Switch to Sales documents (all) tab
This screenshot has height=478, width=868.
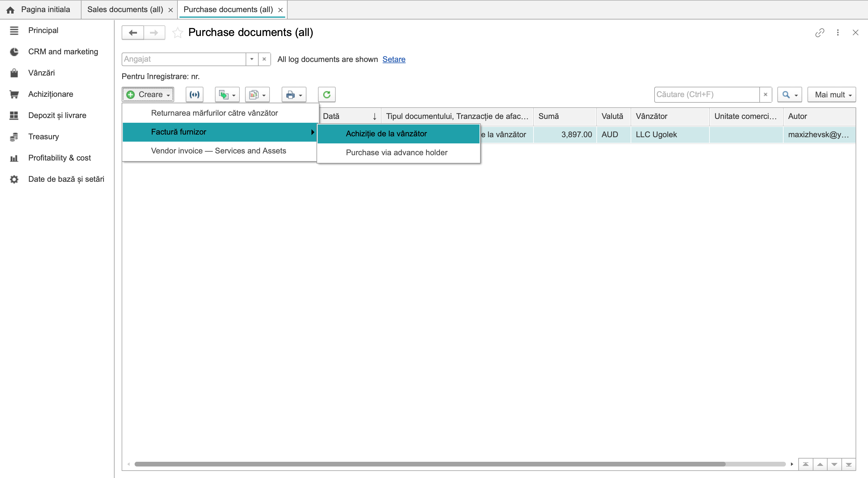(x=125, y=9)
